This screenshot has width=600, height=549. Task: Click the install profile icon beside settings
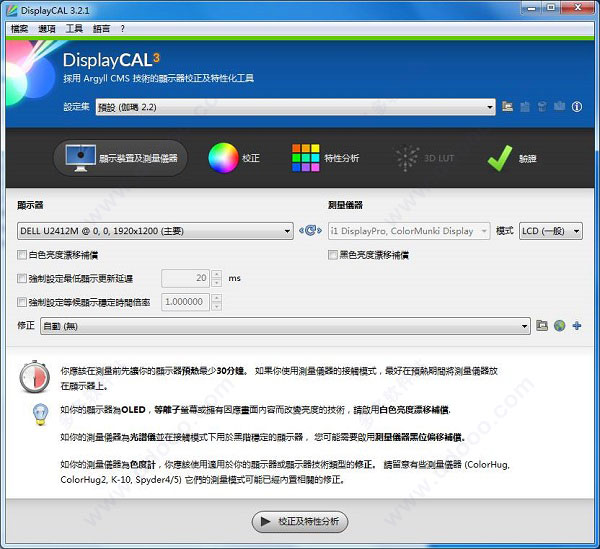[525, 106]
